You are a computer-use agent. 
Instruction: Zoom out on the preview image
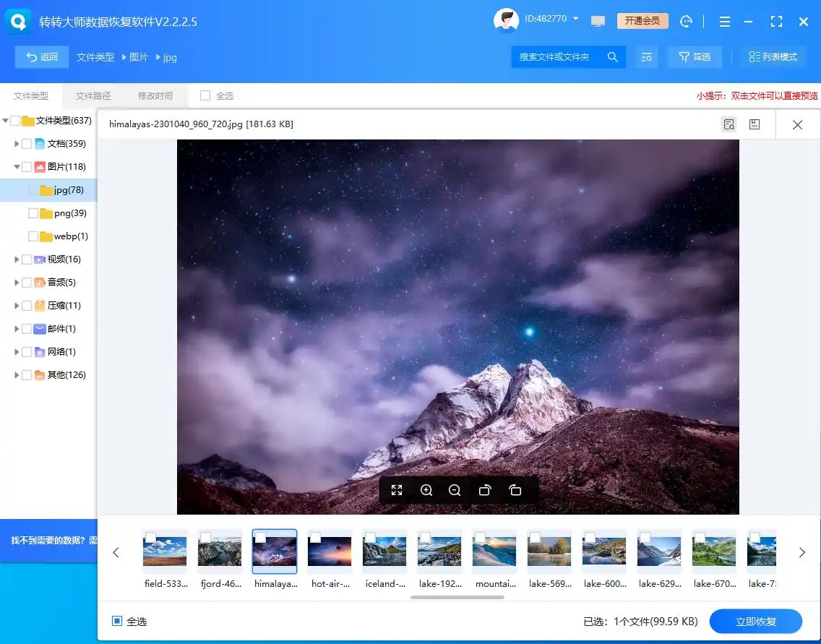[x=455, y=489]
